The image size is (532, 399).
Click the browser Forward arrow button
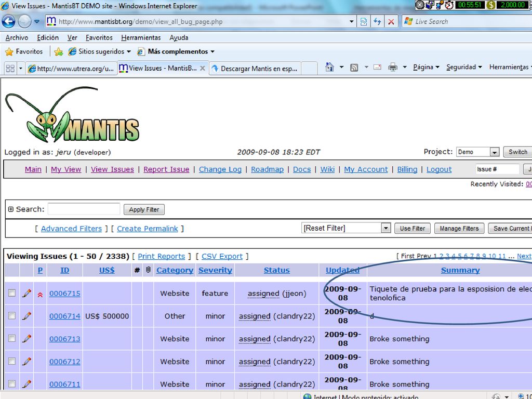click(24, 21)
